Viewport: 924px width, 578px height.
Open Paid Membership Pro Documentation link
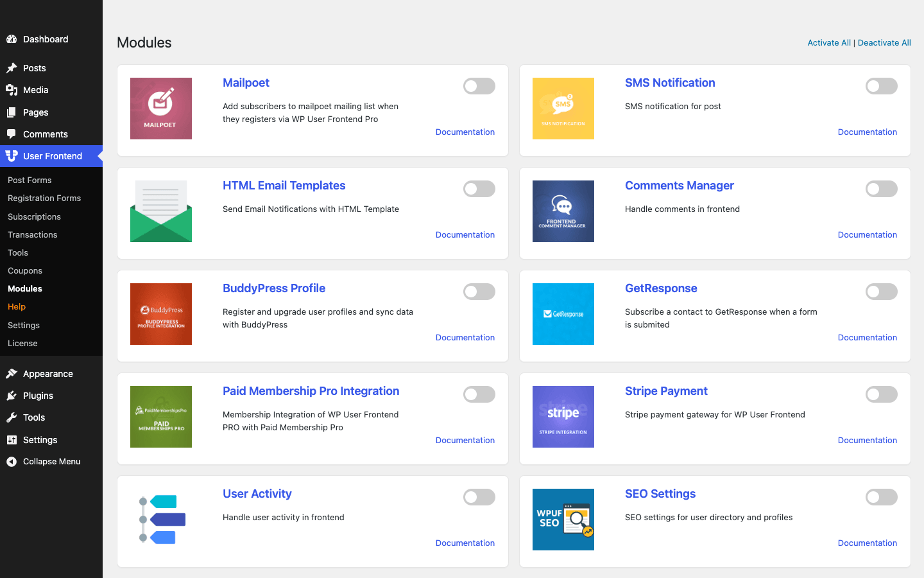coord(465,441)
